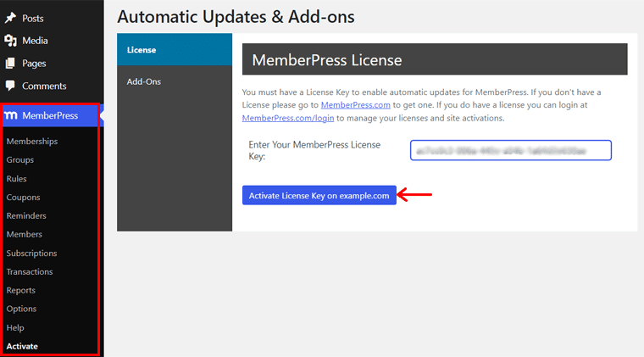The width and height of the screenshot is (644, 357).
Task: Open the Reminders submenu item
Action: 26,215
